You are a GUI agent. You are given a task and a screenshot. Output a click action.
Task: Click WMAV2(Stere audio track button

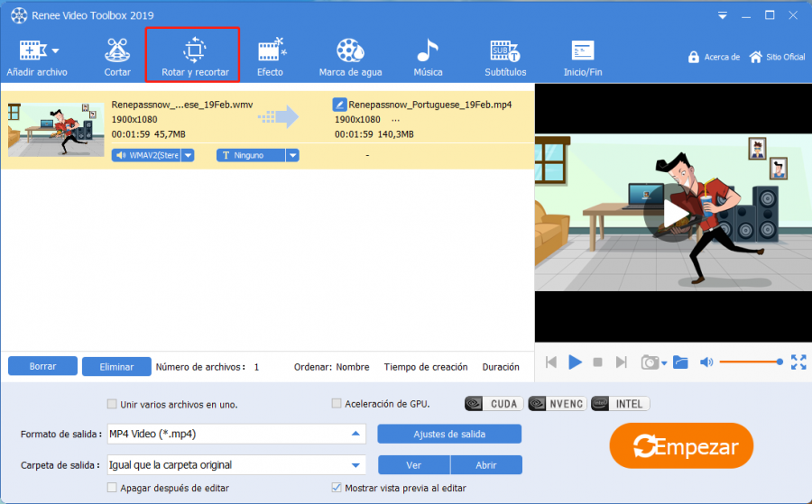[146, 155]
